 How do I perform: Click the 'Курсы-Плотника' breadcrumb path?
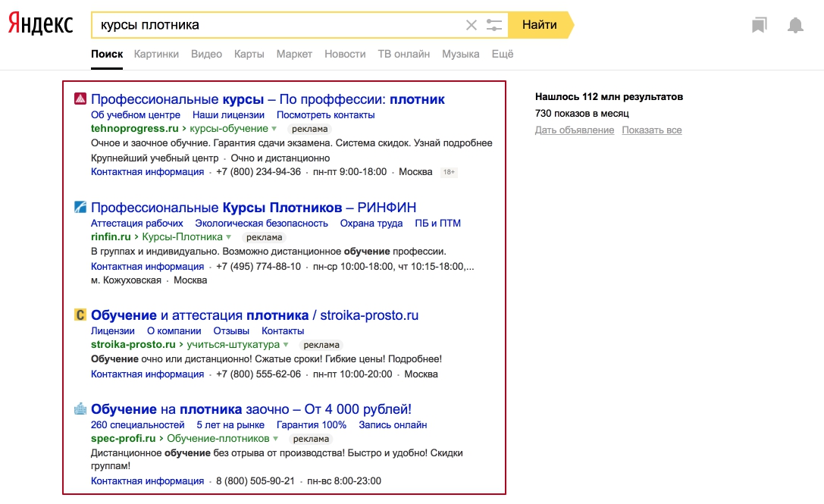(x=183, y=236)
